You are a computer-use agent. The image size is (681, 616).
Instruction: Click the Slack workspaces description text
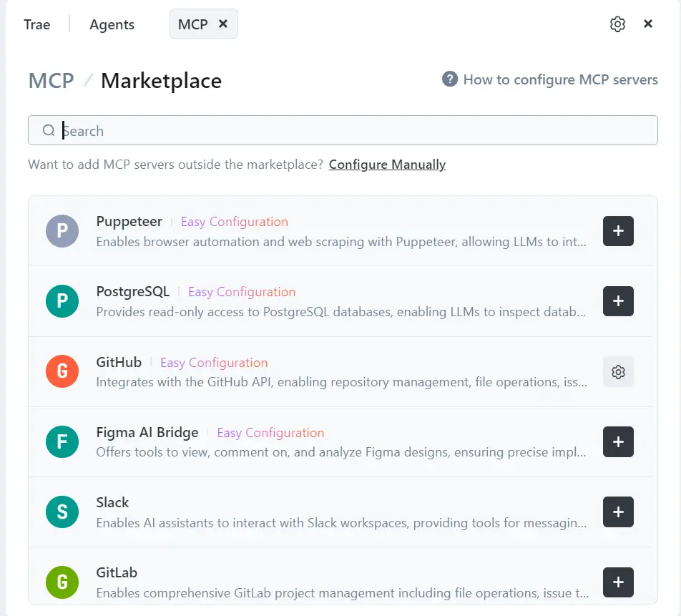[x=341, y=523]
